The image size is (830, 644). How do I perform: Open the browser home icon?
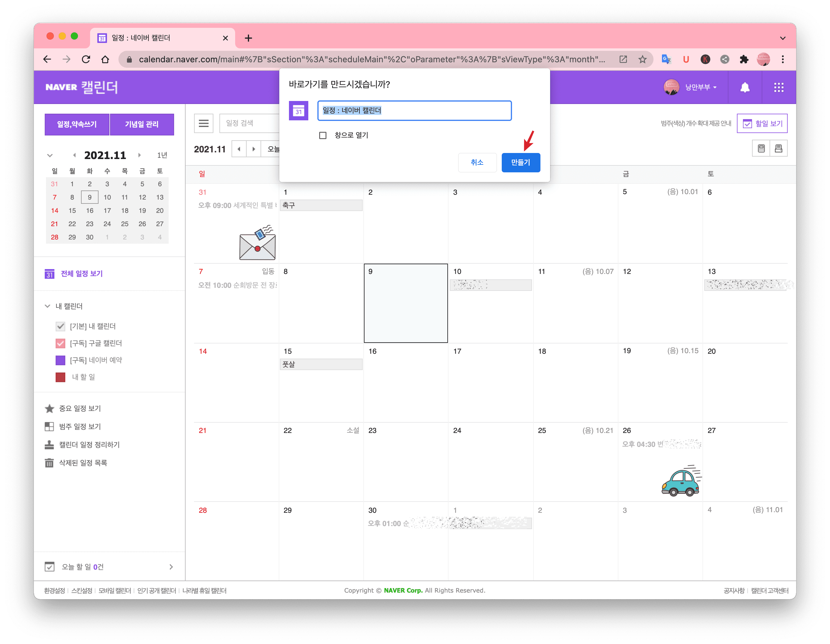[x=105, y=59]
